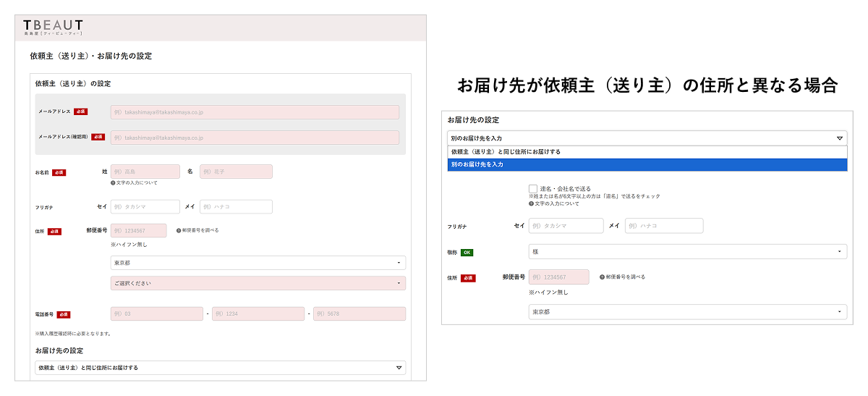Open 文字の入力について help under sender name
The height and width of the screenshot is (396, 868).
pos(134,183)
